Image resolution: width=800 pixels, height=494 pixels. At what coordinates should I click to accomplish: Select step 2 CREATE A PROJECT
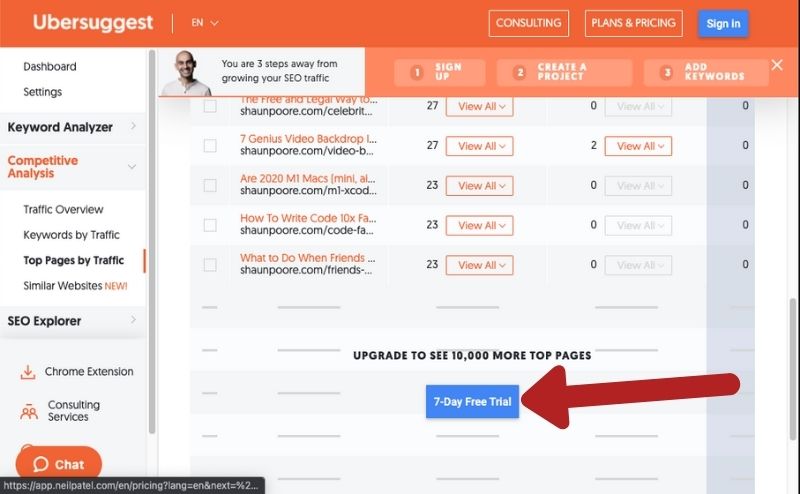pos(564,72)
